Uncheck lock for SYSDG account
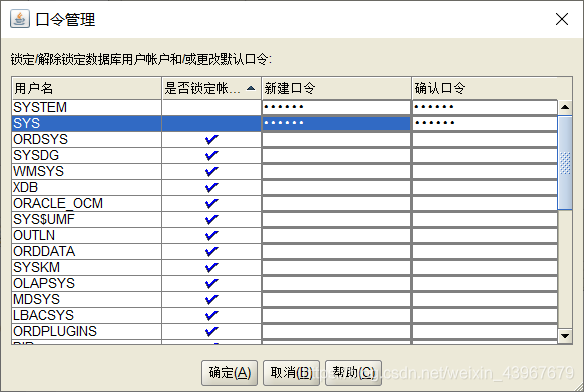The height and width of the screenshot is (392, 584). (212, 155)
